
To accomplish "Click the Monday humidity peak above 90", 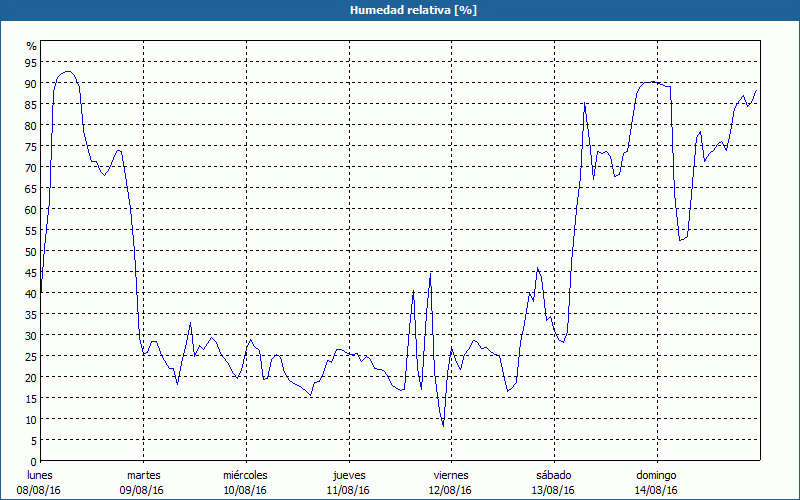I will [66, 72].
